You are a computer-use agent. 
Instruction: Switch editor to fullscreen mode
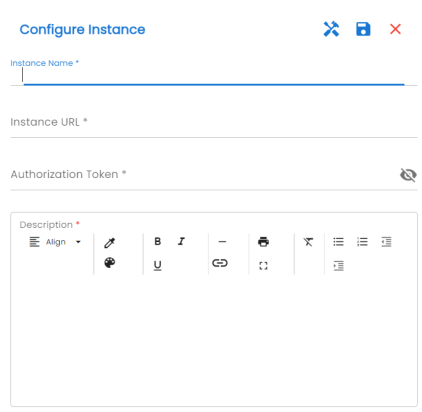pyautogui.click(x=263, y=266)
